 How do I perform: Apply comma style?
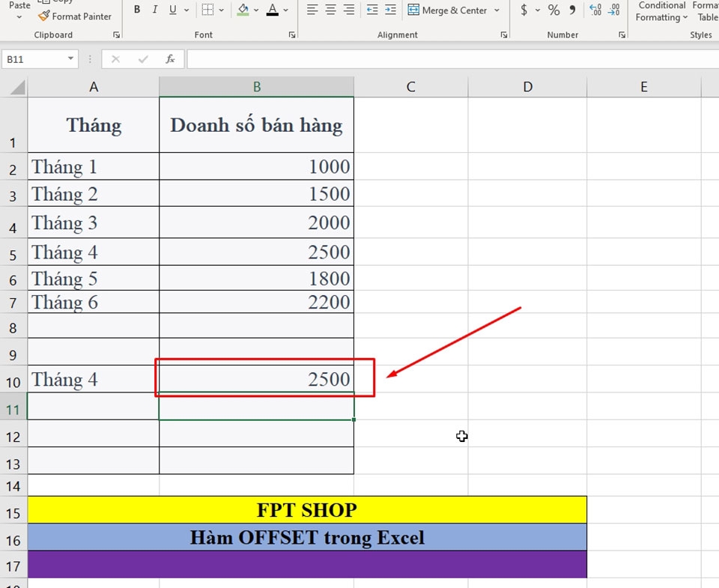572,10
